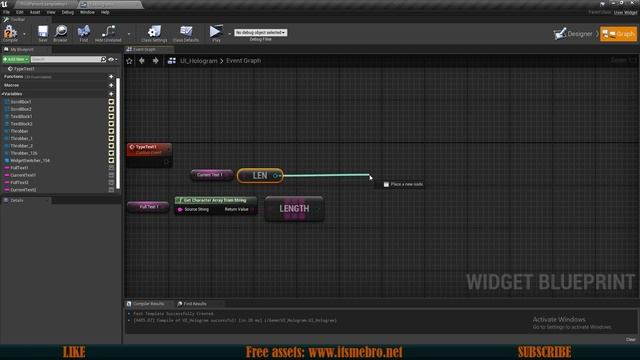640x360 pixels.
Task: Open Class Settings
Action: (x=154, y=33)
